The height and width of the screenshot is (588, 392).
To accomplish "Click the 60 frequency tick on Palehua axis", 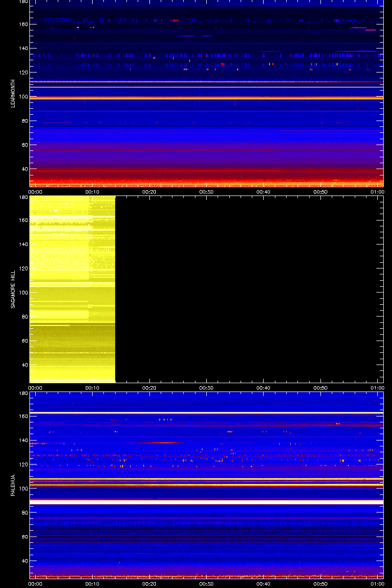I will [x=24, y=537].
